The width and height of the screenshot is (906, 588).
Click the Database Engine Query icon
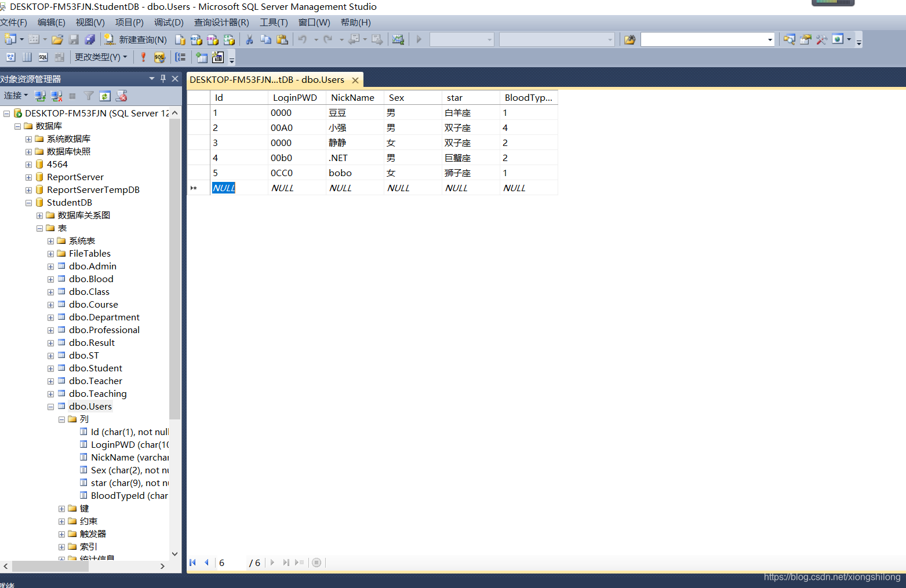click(x=180, y=39)
